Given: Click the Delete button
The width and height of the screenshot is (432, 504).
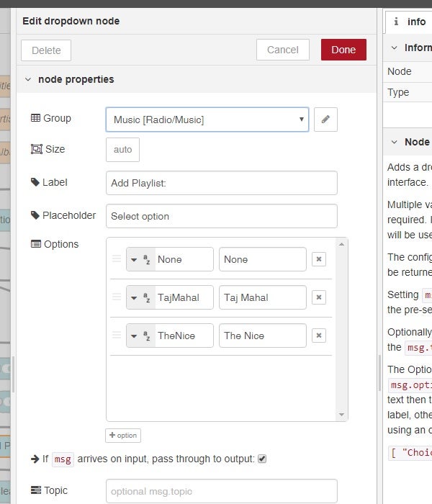Looking at the screenshot, I should (x=46, y=50).
